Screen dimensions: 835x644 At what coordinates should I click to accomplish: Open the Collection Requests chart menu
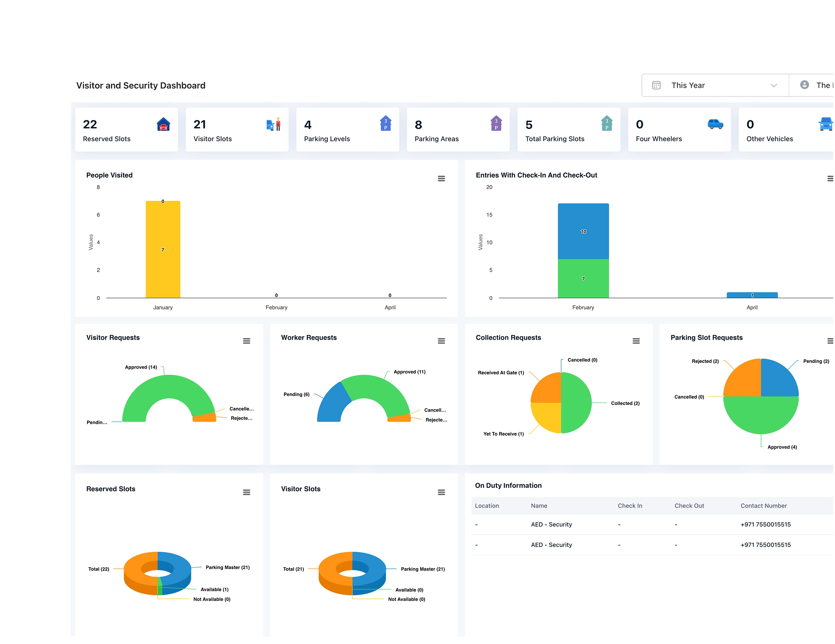click(636, 340)
